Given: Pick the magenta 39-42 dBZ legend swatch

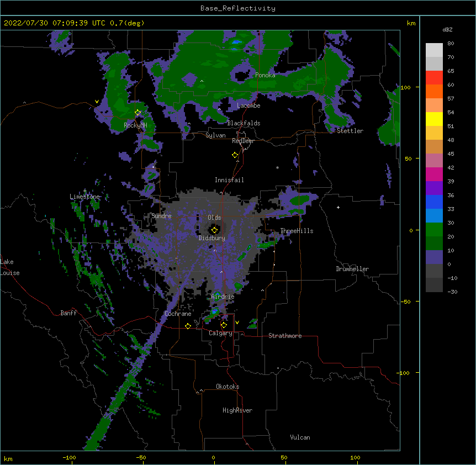Looking at the screenshot, I should [434, 174].
